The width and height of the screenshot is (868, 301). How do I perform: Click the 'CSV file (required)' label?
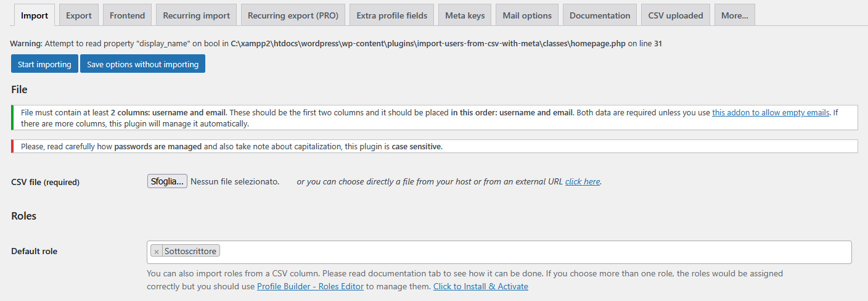pos(46,183)
